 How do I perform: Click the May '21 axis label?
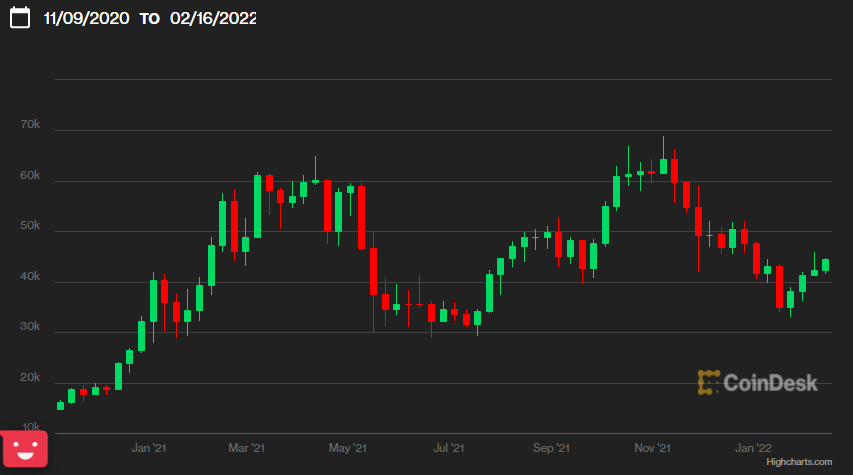(x=348, y=448)
